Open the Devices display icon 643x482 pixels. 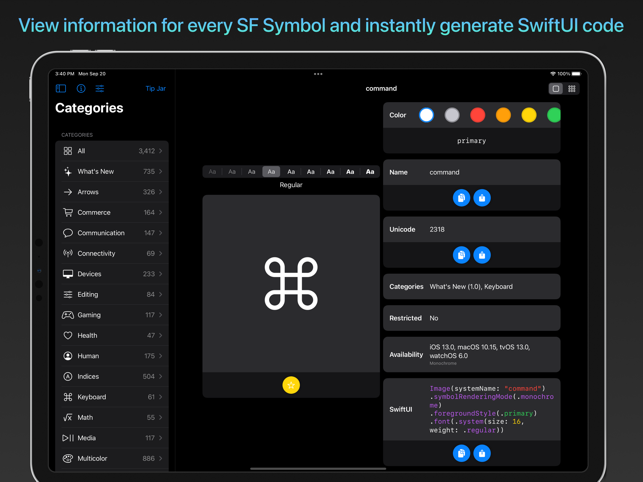(68, 274)
